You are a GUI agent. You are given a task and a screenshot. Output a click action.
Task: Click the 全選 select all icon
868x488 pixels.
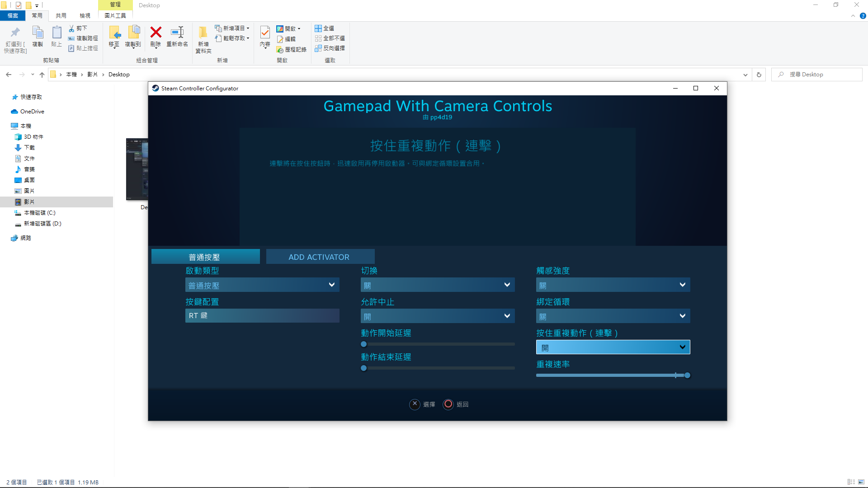point(318,28)
